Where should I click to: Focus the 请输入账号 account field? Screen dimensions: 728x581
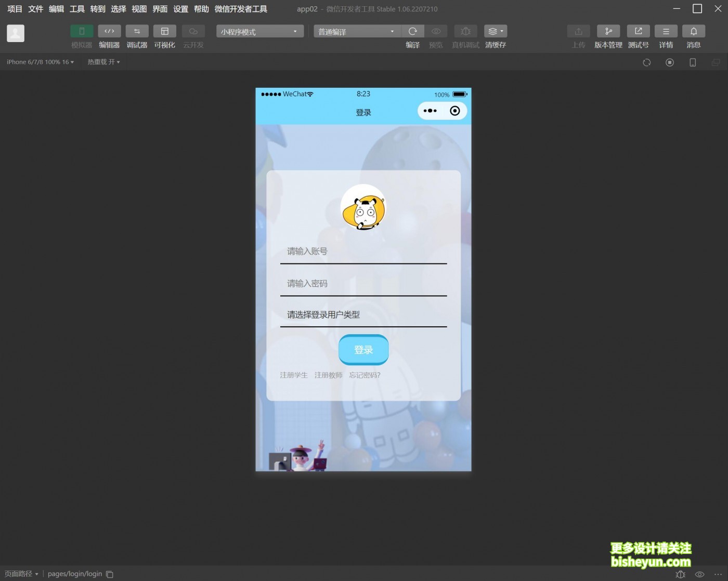tap(363, 252)
